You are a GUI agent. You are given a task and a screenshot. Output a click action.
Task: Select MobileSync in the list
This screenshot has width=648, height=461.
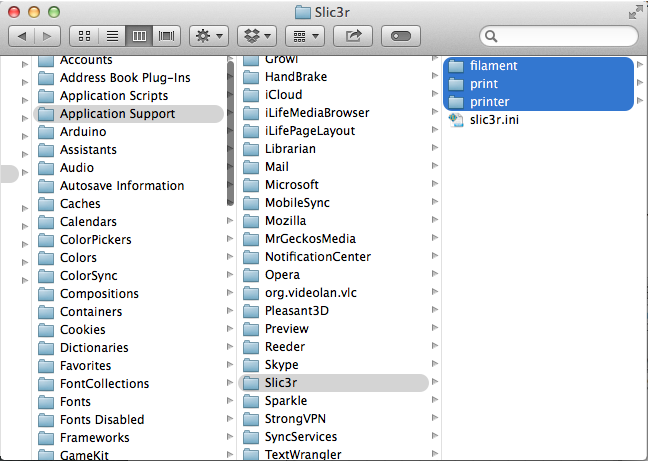coord(333,203)
